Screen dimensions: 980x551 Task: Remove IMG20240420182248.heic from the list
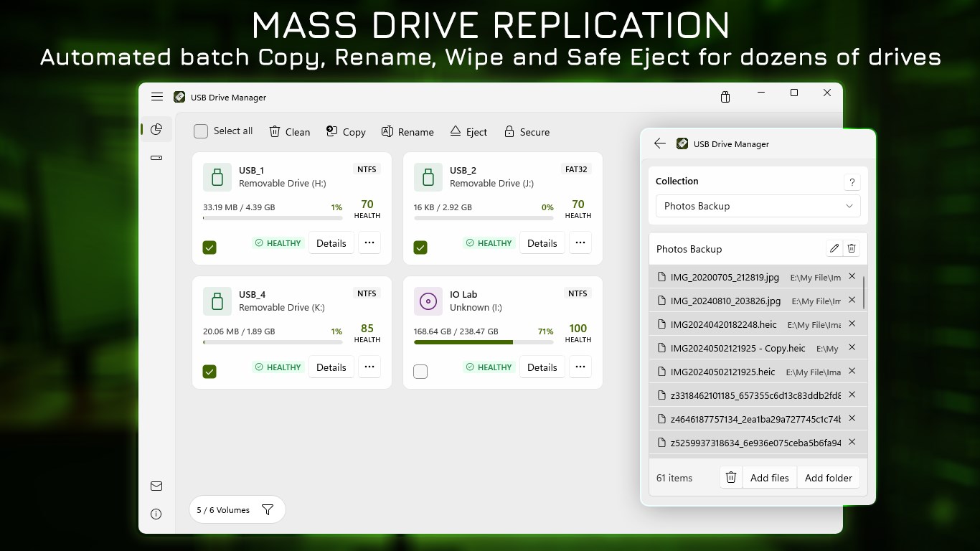[x=852, y=324]
